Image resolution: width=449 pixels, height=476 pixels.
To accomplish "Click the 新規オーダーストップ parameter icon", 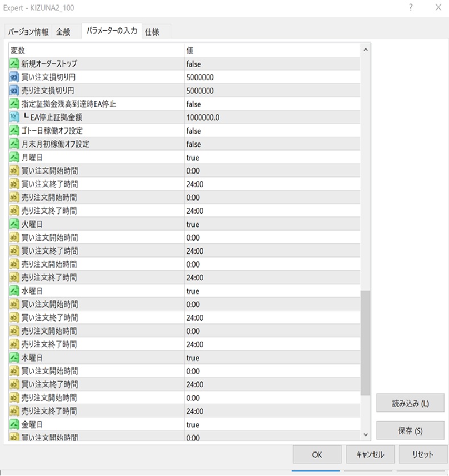I will point(15,64).
